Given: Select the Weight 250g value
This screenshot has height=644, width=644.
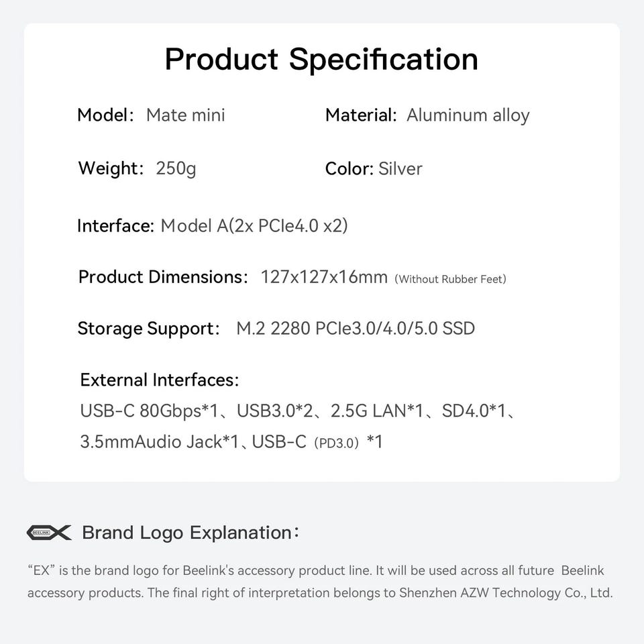Looking at the screenshot, I should [x=176, y=168].
